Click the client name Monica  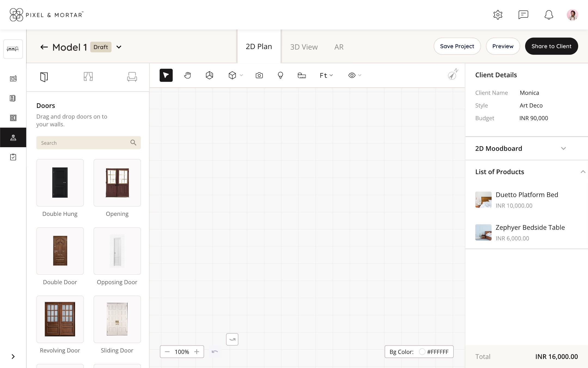[x=529, y=93]
